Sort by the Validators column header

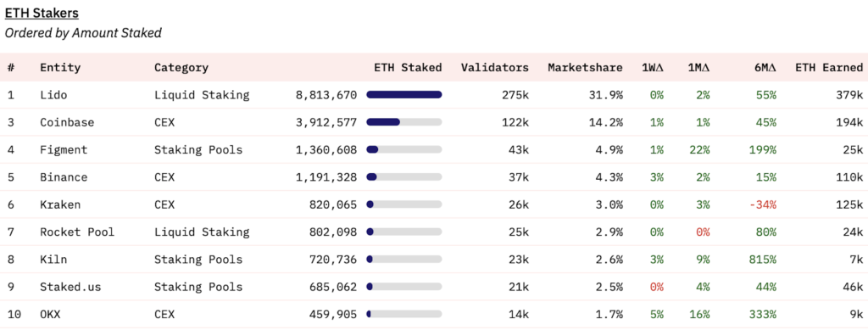point(495,68)
